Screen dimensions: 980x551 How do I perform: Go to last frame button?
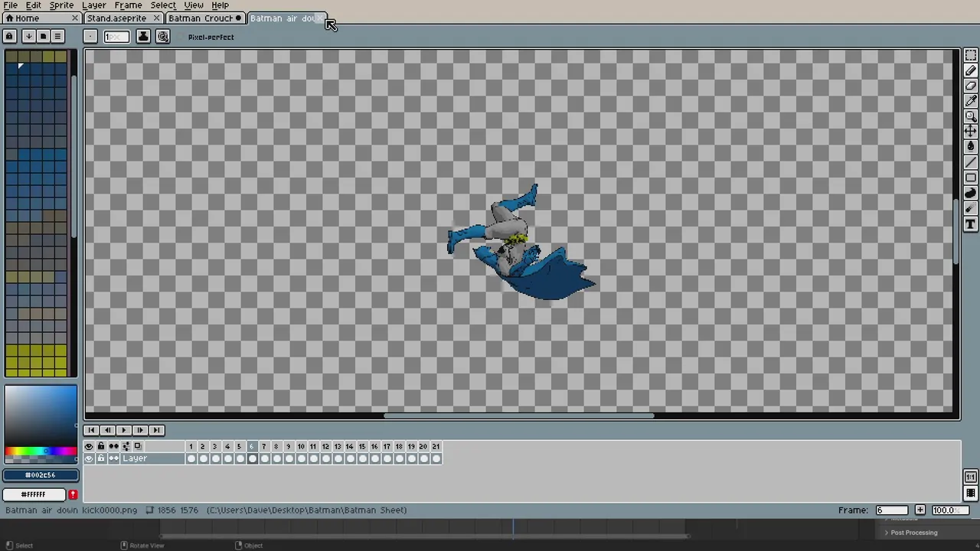tap(156, 430)
